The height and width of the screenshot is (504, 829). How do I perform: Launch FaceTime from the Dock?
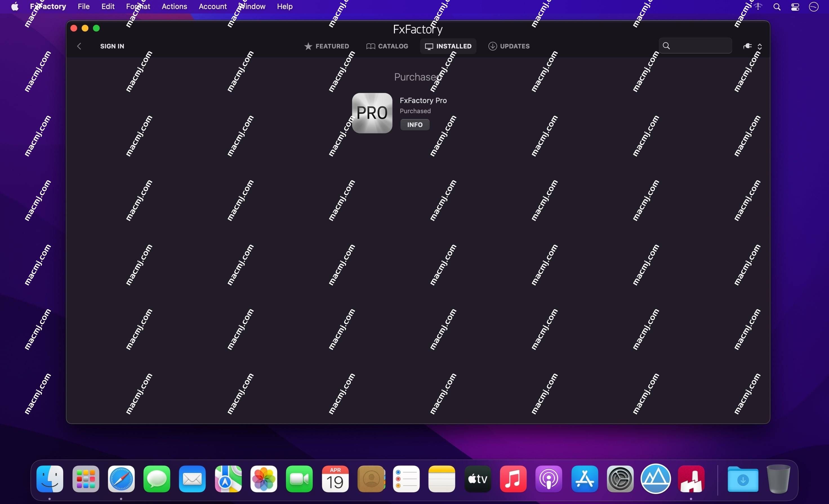(299, 479)
